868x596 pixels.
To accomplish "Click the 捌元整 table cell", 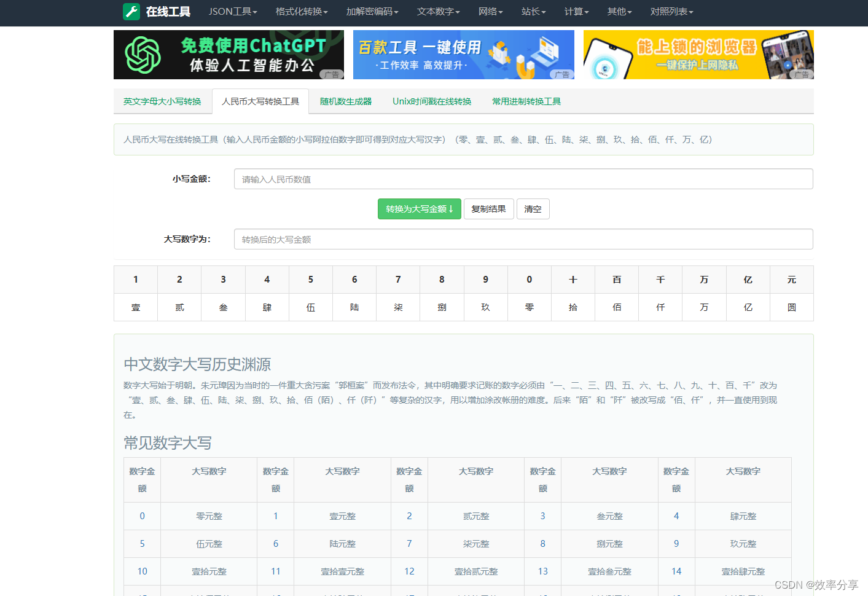I will [610, 544].
